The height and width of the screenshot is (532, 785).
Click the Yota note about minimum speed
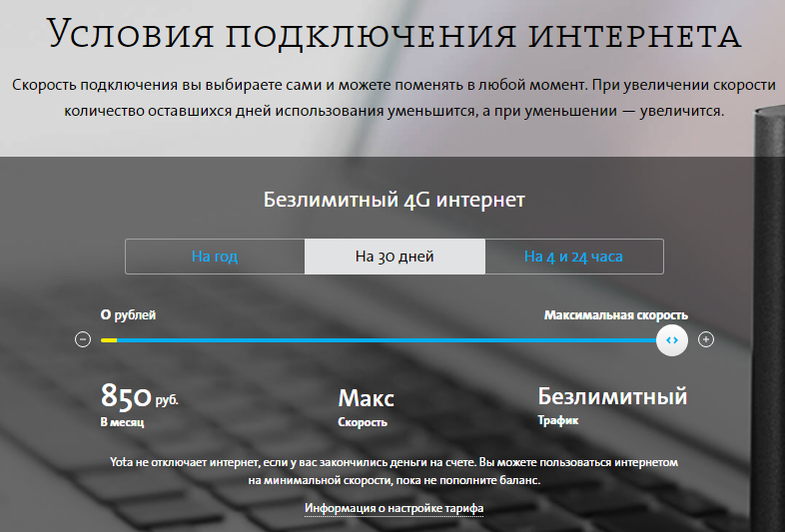point(393,472)
